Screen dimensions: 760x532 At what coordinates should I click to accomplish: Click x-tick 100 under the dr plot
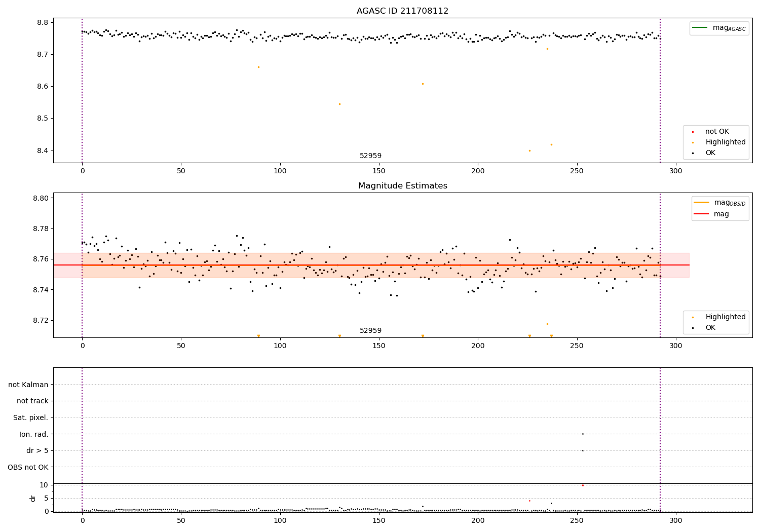pos(280,521)
